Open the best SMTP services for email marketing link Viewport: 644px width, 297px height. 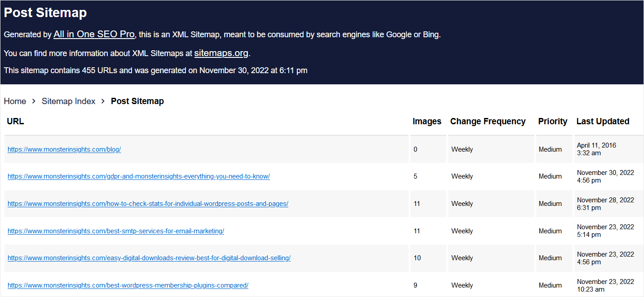pos(115,231)
